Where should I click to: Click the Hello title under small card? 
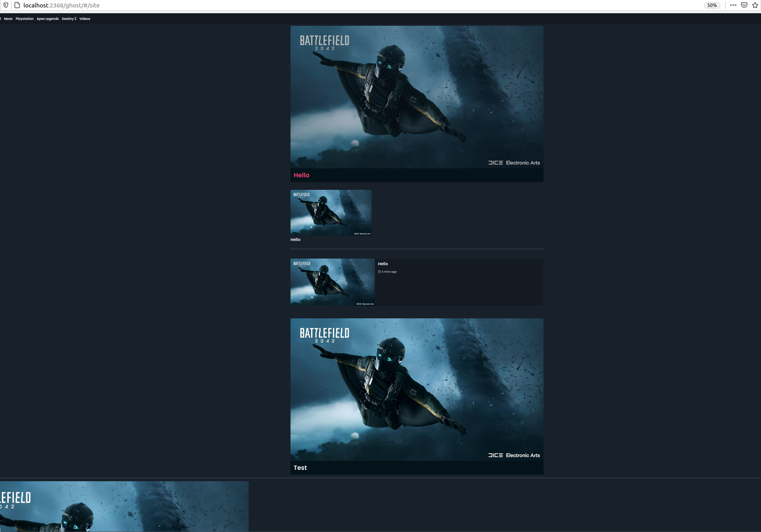click(295, 239)
